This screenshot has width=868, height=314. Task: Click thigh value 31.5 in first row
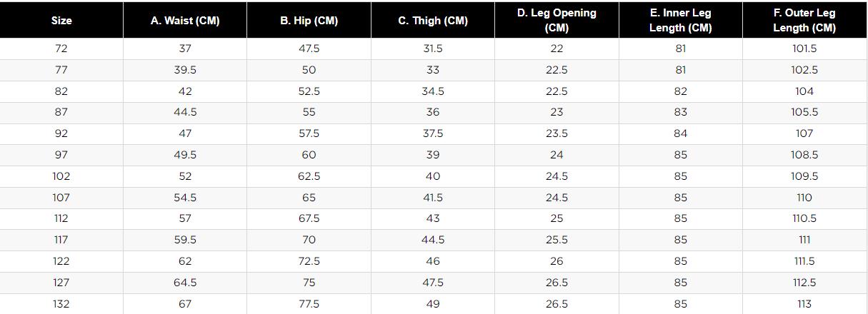coord(433,49)
